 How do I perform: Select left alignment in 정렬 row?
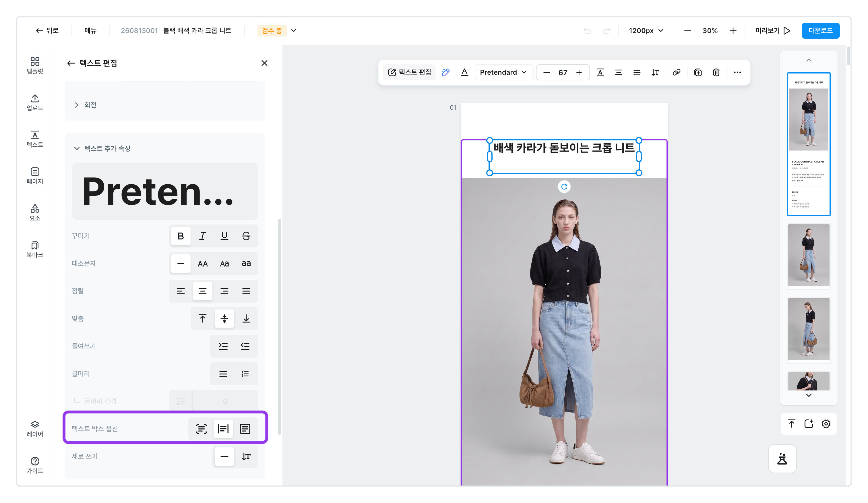[x=181, y=291]
